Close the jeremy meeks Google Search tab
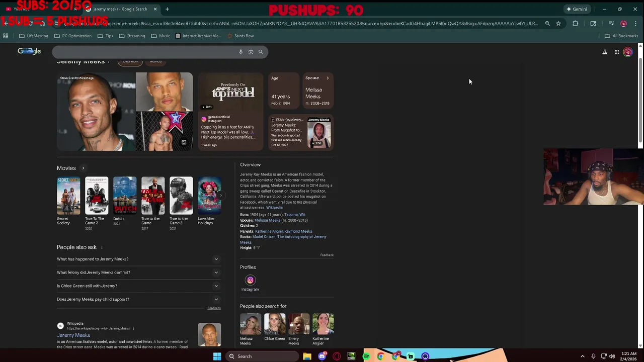The image size is (644, 362). point(155,9)
